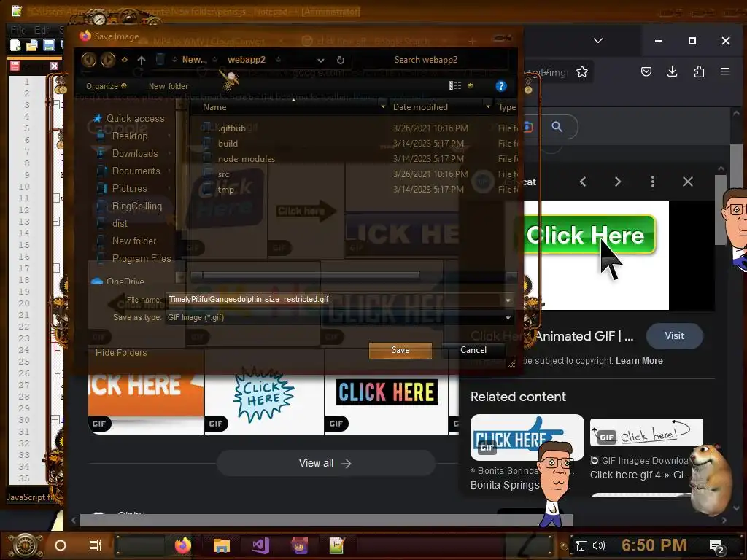Open the steampunk Start button
This screenshot has height=560, width=747.
point(26,545)
